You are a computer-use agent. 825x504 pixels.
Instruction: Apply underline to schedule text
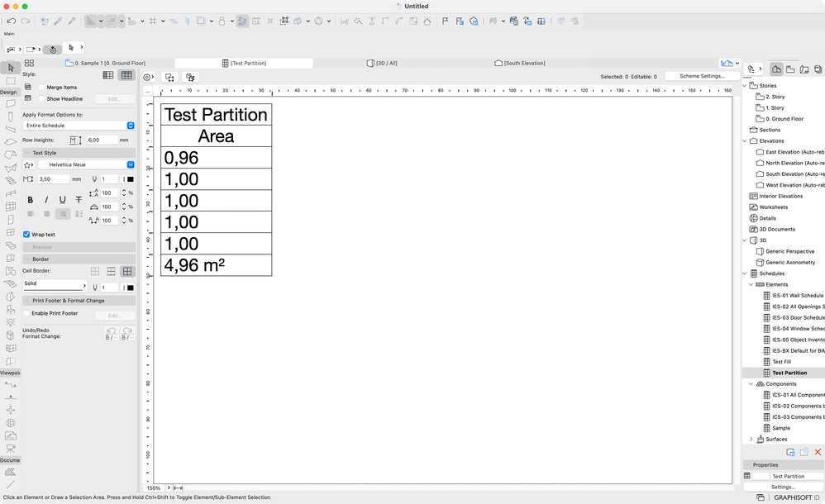[63, 200]
